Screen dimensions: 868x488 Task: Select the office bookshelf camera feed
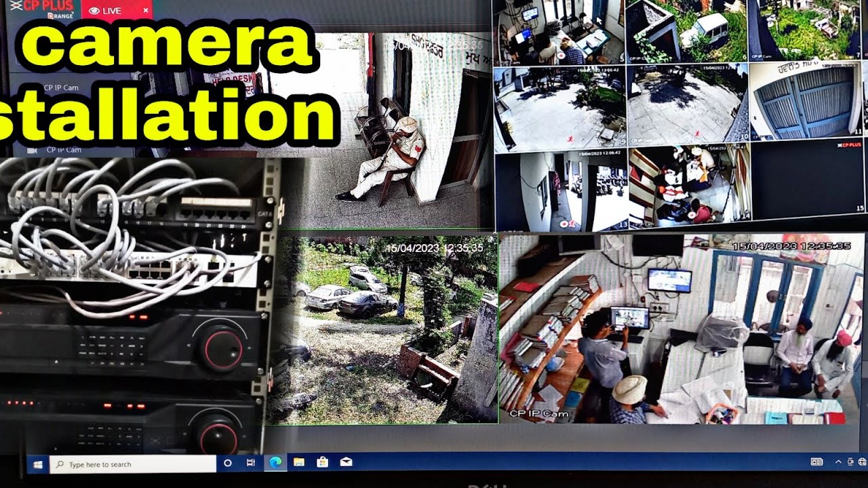tap(682, 329)
